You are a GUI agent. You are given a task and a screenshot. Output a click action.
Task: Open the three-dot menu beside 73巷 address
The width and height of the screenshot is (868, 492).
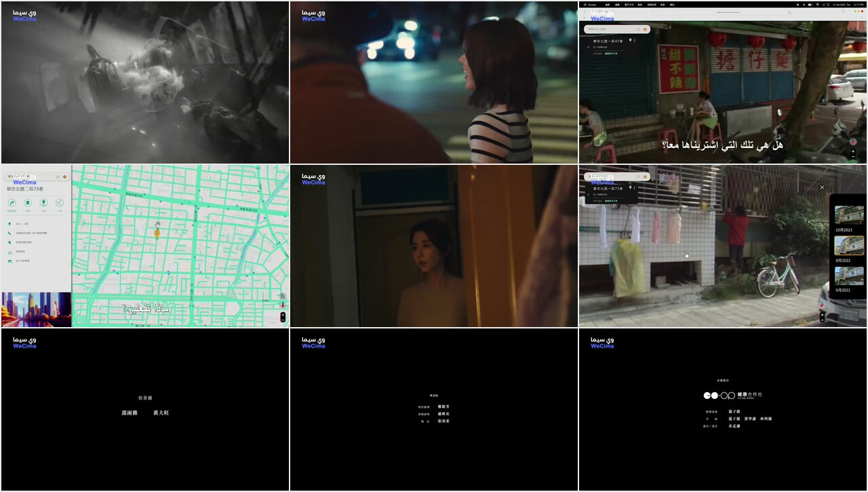click(x=635, y=187)
